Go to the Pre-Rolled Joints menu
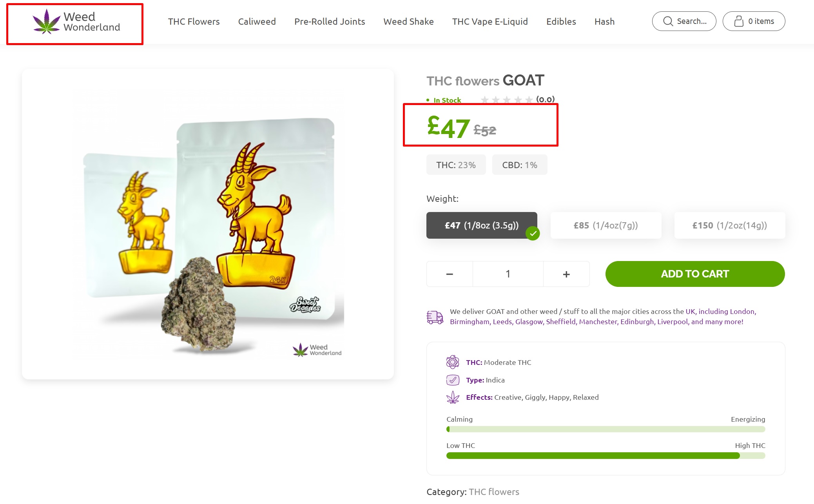Viewport: 814px width, 504px height. [x=330, y=22]
